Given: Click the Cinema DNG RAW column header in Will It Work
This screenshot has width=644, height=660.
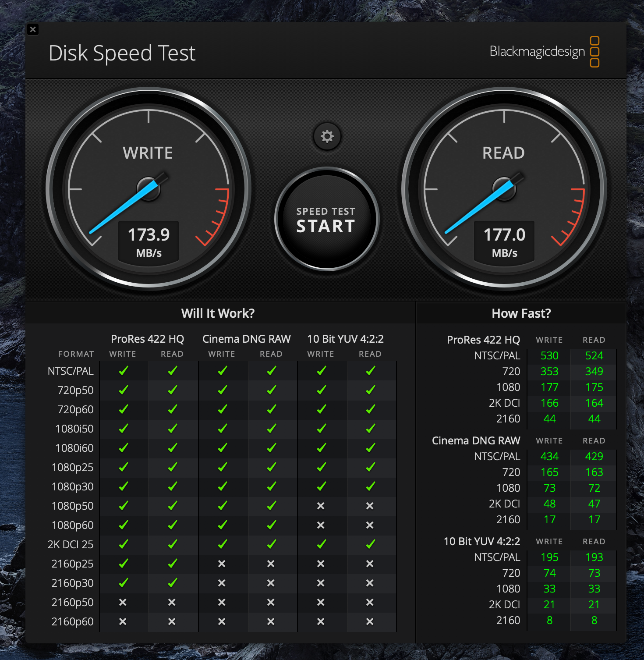Looking at the screenshot, I should (246, 339).
